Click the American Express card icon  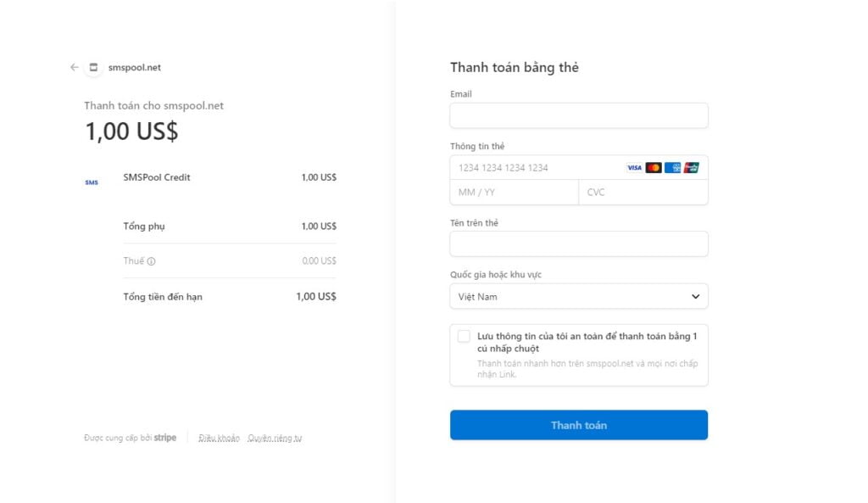point(673,168)
